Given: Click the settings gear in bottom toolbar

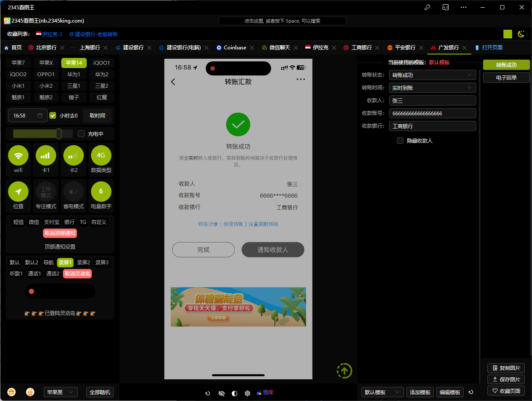Looking at the screenshot, I should (247, 393).
